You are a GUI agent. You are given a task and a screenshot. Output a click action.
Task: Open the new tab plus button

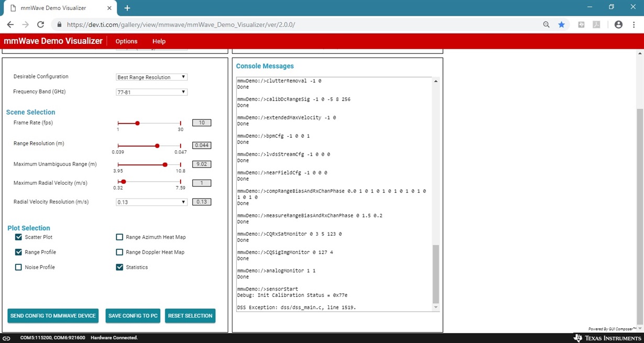tap(127, 8)
